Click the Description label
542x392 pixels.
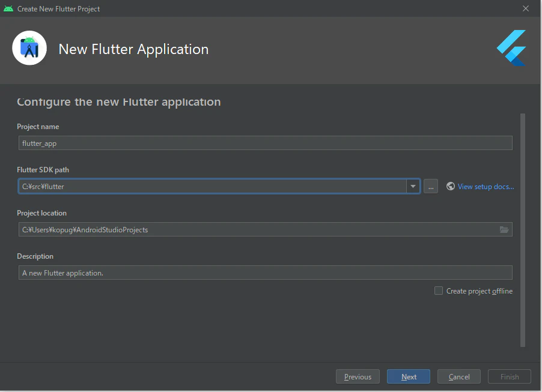[x=35, y=256]
